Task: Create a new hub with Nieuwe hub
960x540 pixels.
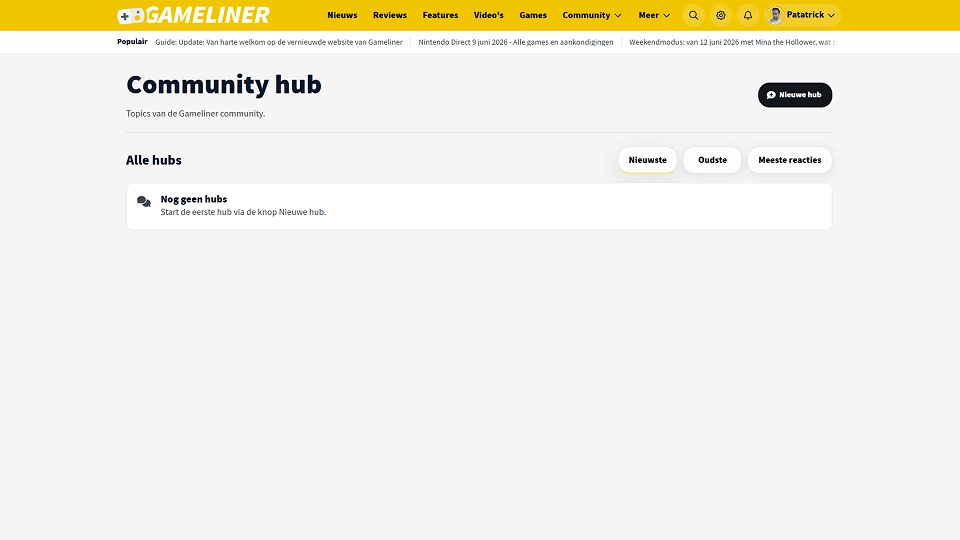Action: (795, 95)
